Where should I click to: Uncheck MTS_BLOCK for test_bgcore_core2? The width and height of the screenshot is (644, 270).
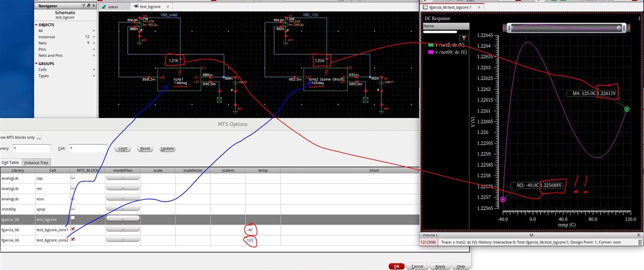pyautogui.click(x=73, y=239)
